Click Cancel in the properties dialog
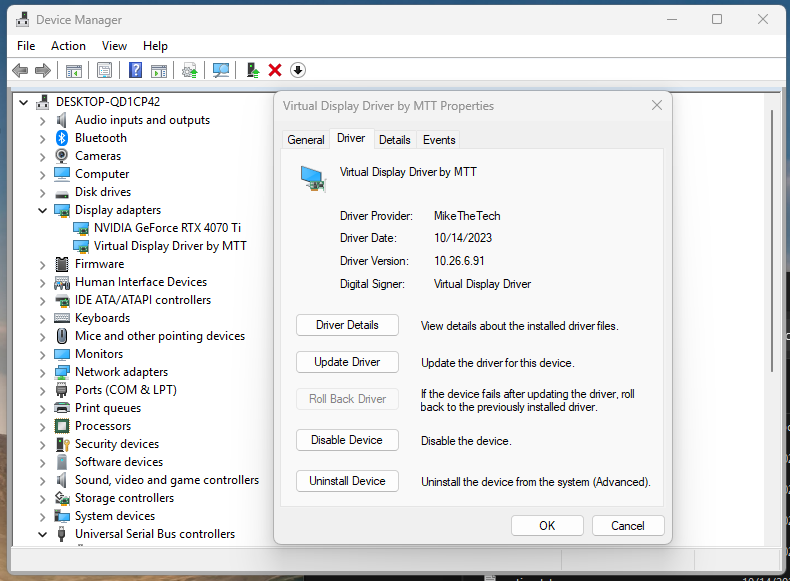 point(628,526)
